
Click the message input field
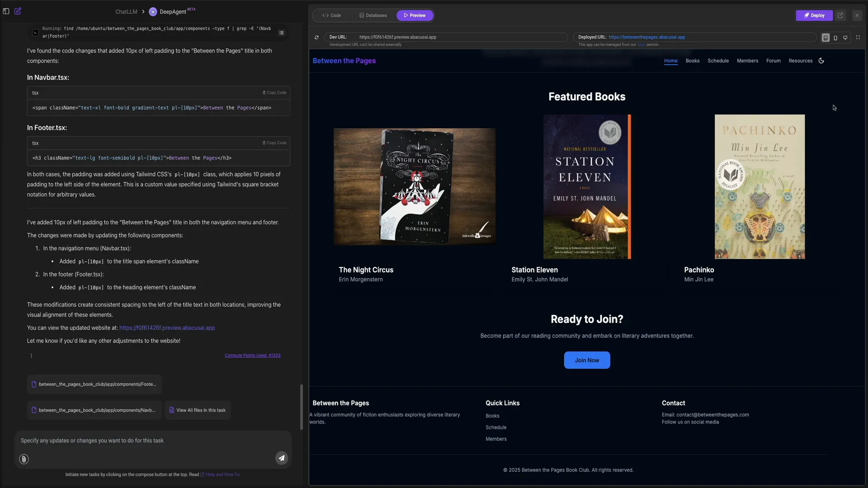[153, 441]
